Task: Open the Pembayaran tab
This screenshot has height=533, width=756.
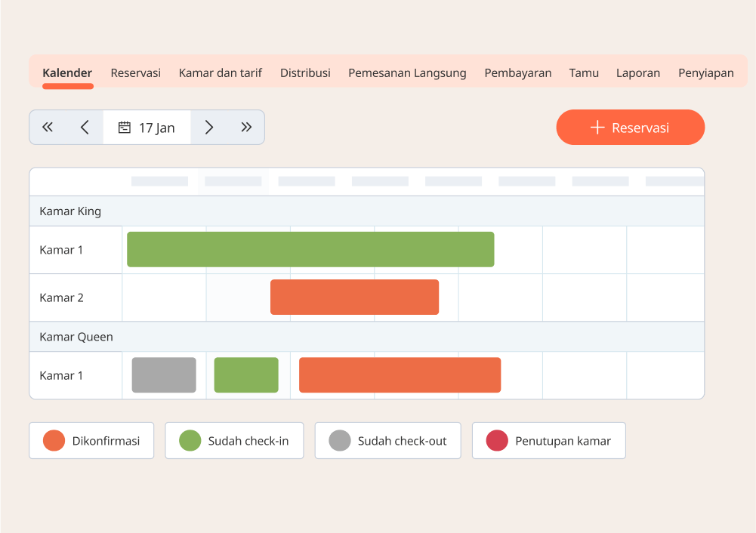Action: pos(517,73)
